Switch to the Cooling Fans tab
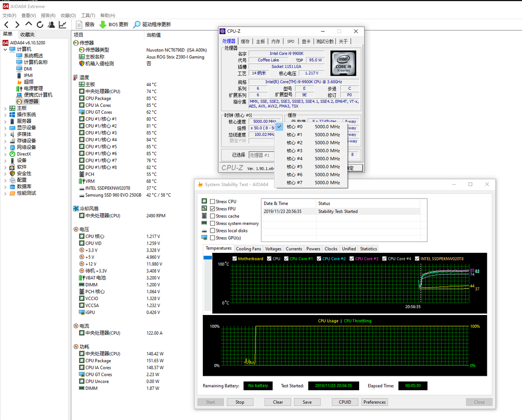The height and width of the screenshot is (420, 522). [248, 249]
